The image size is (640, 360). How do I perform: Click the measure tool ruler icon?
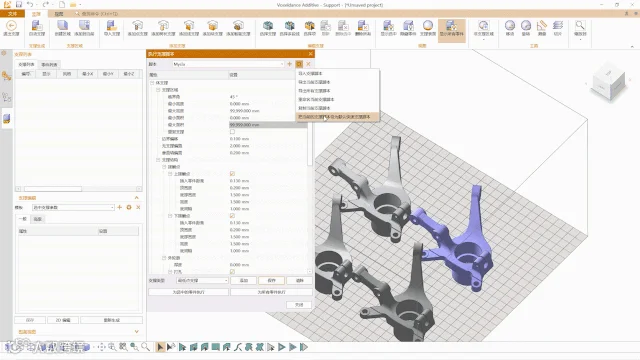542,27
